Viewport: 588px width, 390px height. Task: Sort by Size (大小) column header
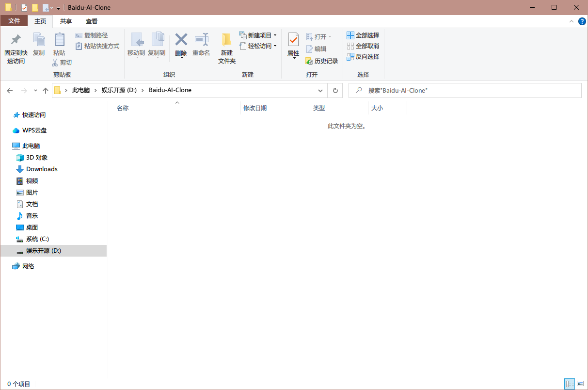[x=377, y=108]
